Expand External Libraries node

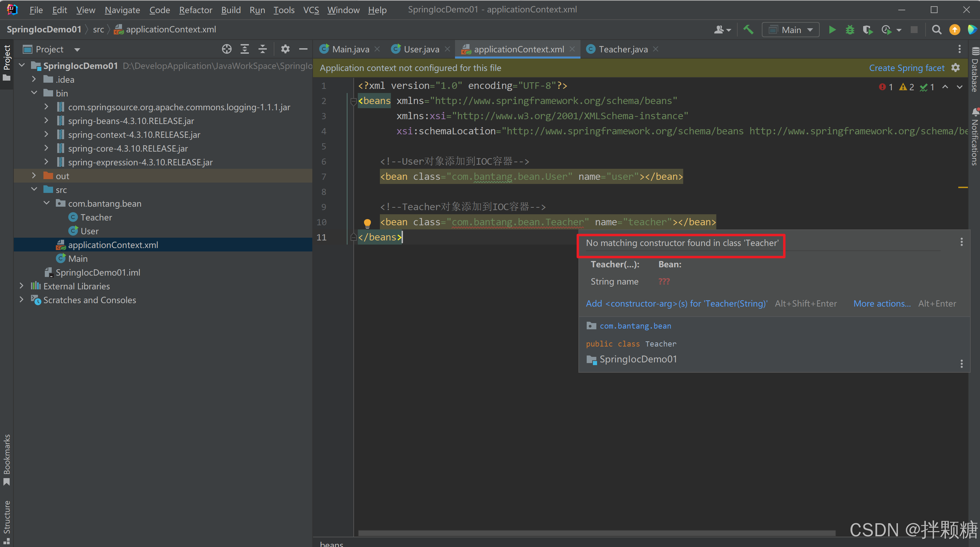[x=22, y=286]
